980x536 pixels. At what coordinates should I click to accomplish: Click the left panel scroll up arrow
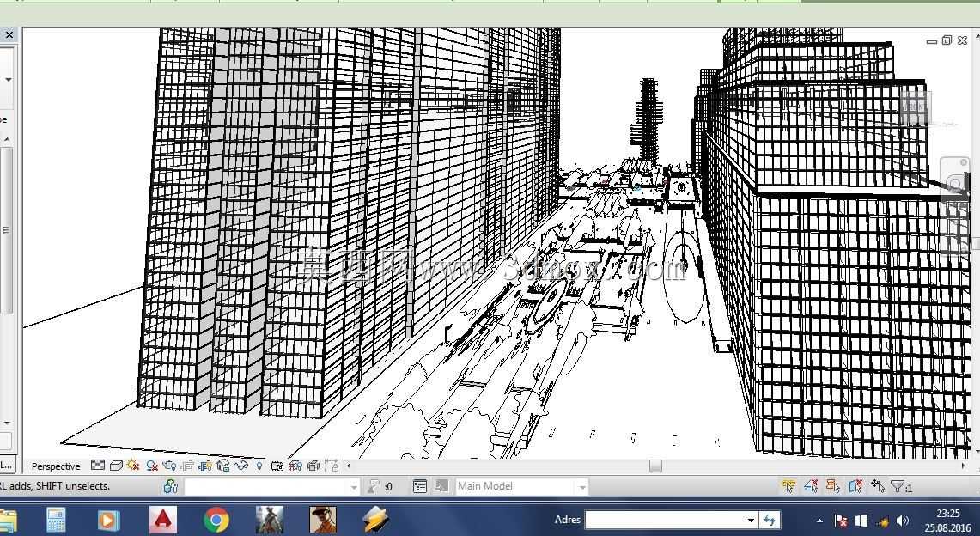[x=7, y=138]
